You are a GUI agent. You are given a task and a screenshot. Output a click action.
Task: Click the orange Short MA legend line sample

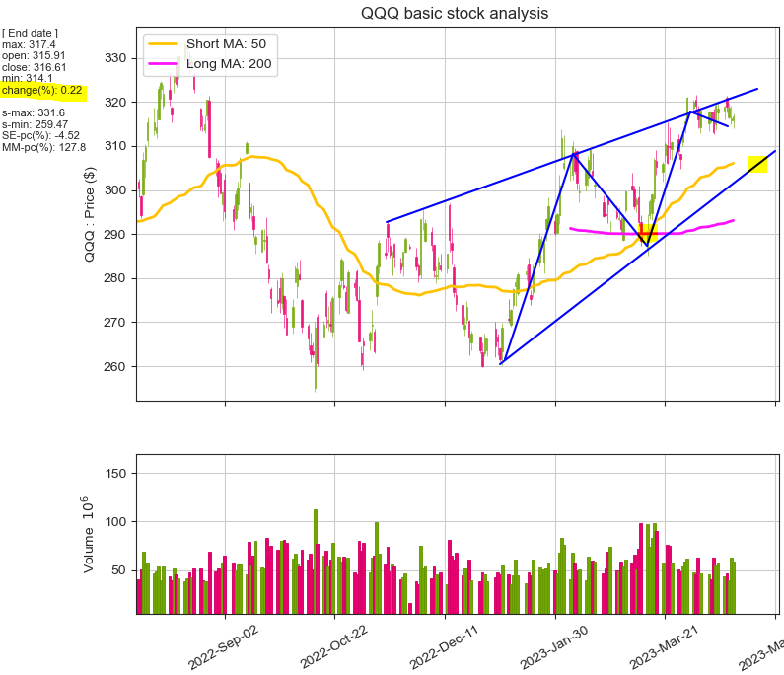click(163, 44)
